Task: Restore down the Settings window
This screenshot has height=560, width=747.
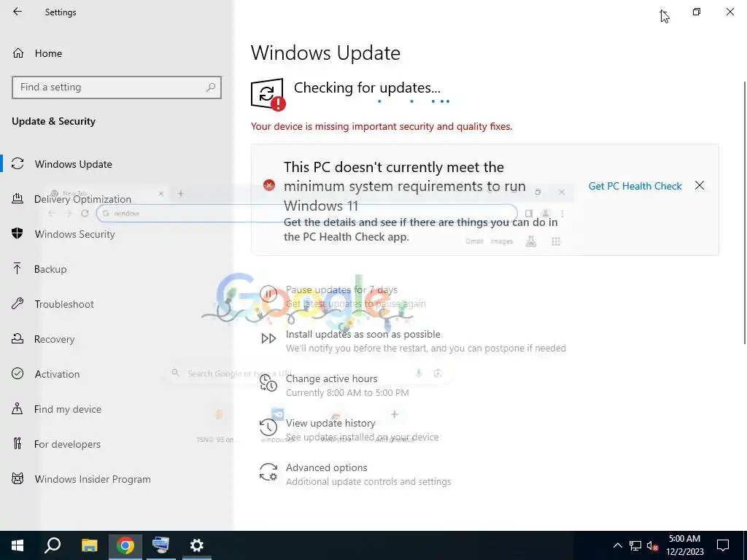Action: (697, 12)
